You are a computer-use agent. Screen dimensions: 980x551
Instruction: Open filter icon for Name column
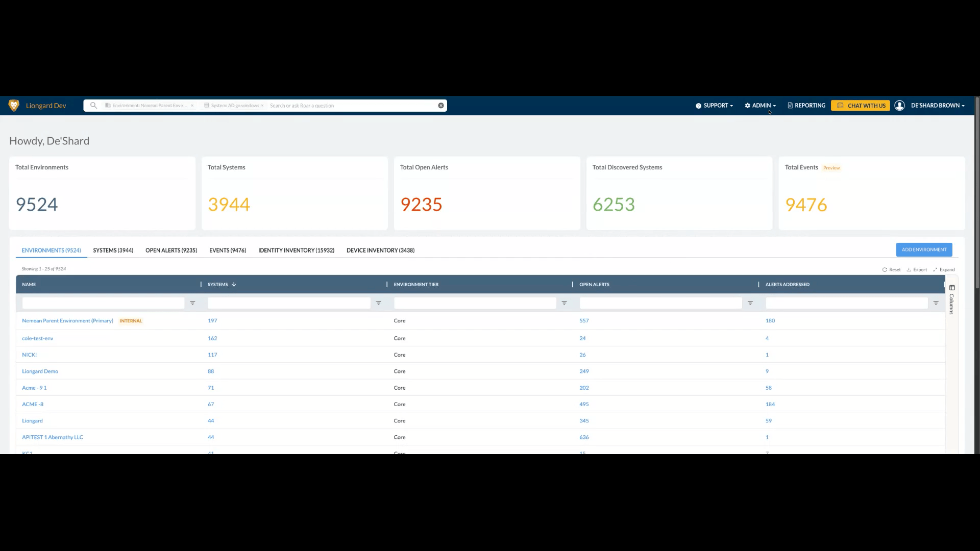192,303
